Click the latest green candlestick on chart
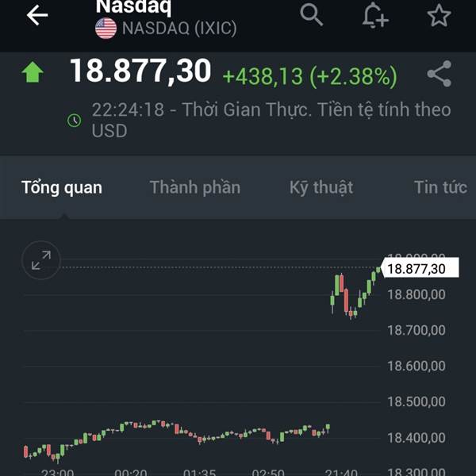 tap(378, 269)
